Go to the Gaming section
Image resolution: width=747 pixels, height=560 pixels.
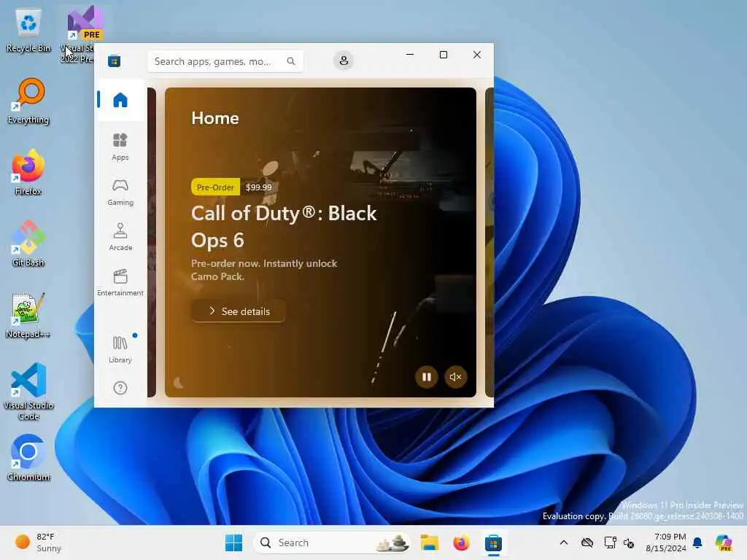point(120,192)
